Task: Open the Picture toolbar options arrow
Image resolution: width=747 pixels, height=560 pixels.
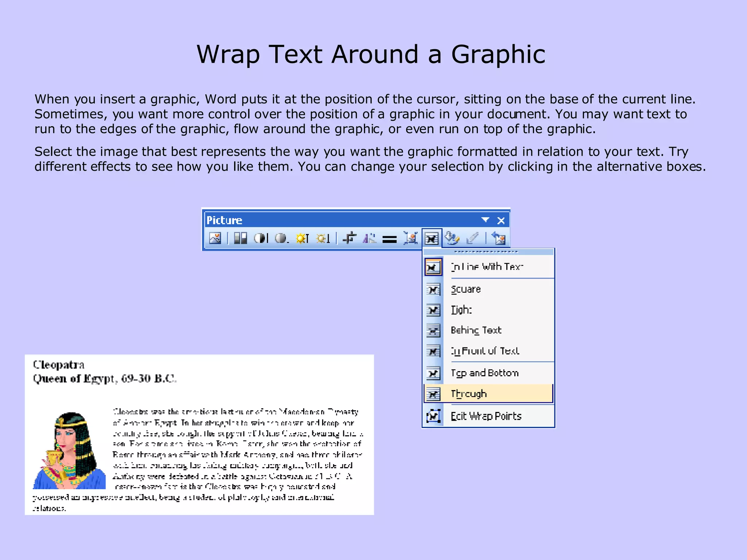Action: click(485, 220)
